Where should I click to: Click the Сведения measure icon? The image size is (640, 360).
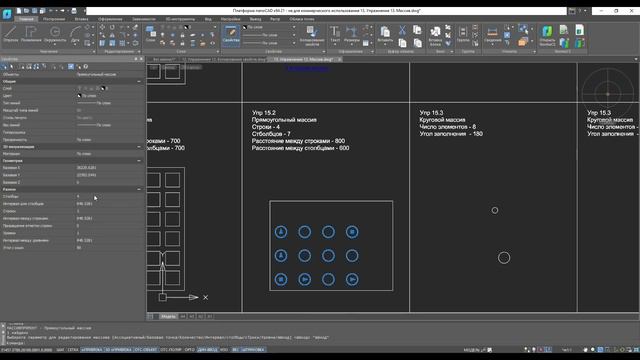click(x=492, y=34)
